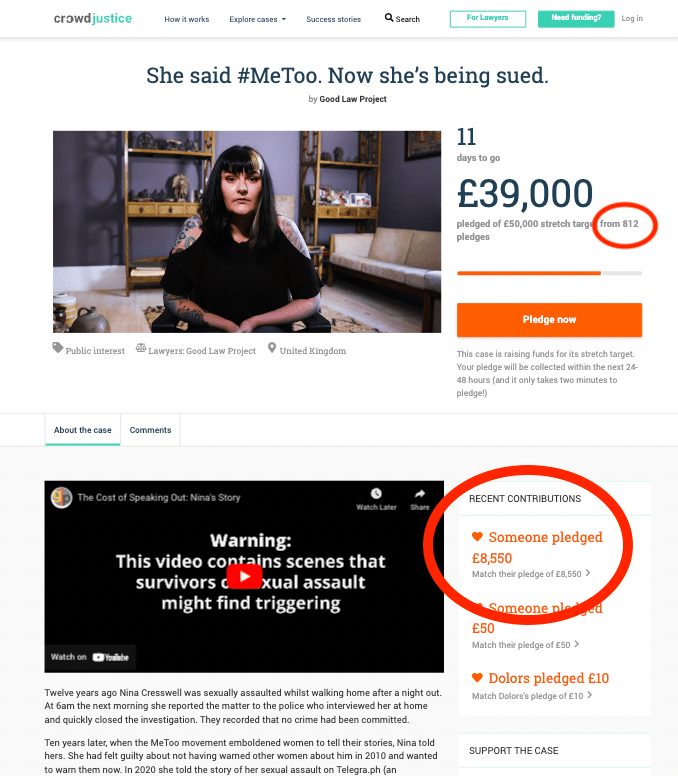Click the YouTube channel avatar icon

click(62, 497)
